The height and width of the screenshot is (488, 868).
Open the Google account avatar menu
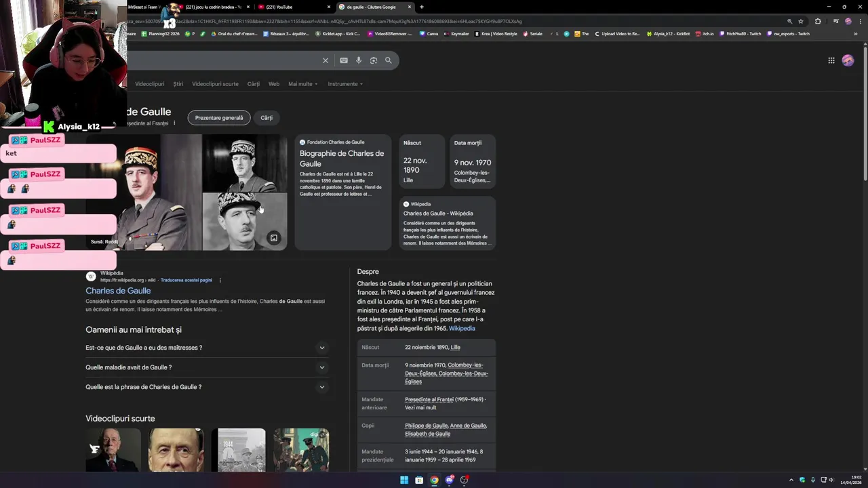click(x=848, y=60)
